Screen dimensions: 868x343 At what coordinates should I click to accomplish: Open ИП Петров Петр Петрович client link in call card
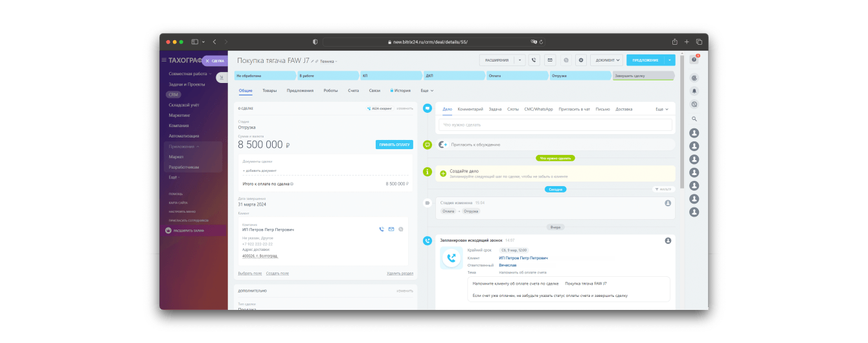click(523, 258)
